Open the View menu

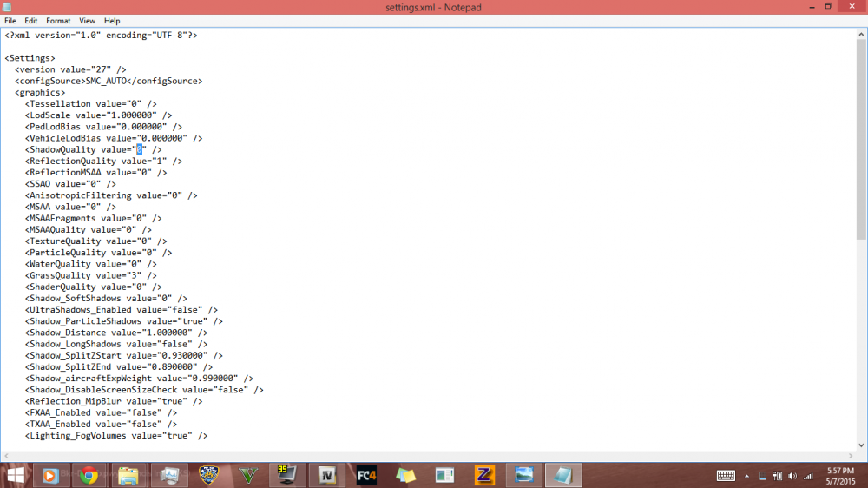[87, 21]
